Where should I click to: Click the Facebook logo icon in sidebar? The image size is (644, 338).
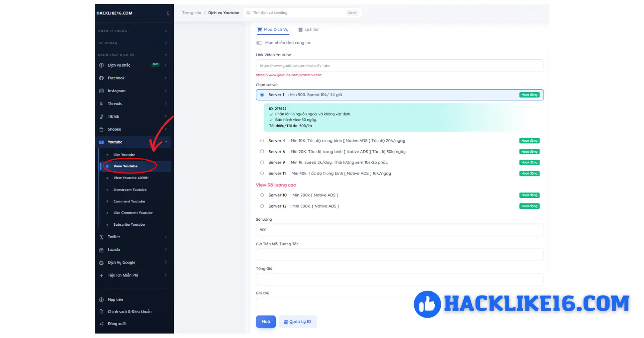(101, 78)
